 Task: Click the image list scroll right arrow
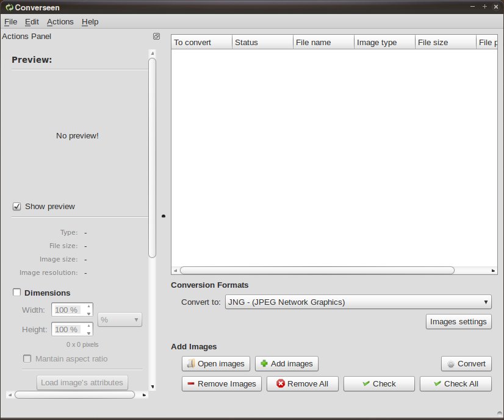tap(493, 271)
